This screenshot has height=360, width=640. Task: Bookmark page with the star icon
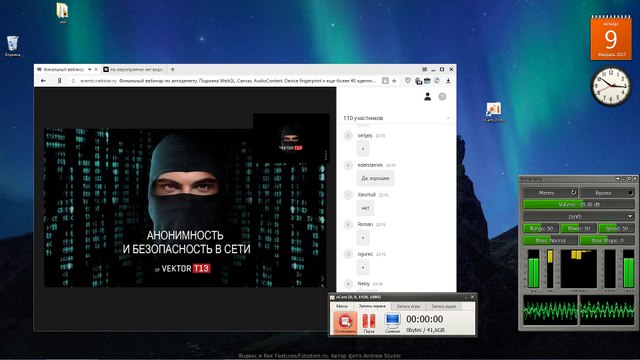click(394, 81)
